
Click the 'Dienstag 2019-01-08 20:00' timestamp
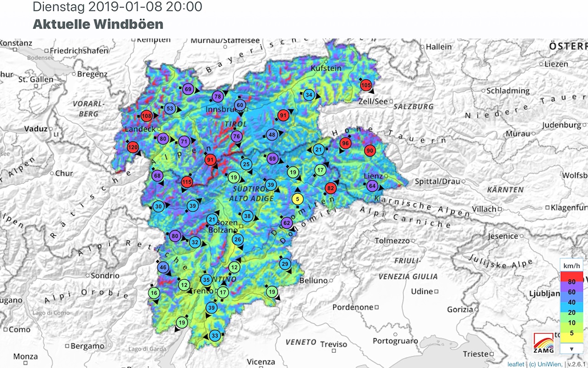(x=117, y=6)
